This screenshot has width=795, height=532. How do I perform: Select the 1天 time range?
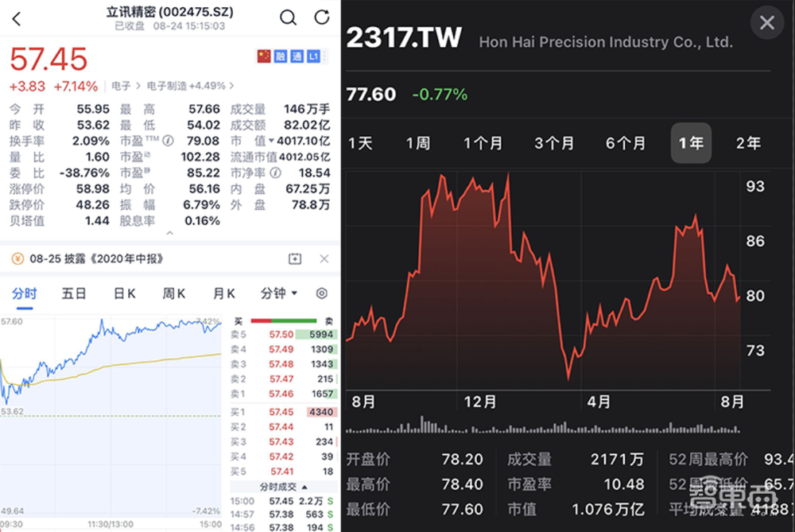point(363,143)
